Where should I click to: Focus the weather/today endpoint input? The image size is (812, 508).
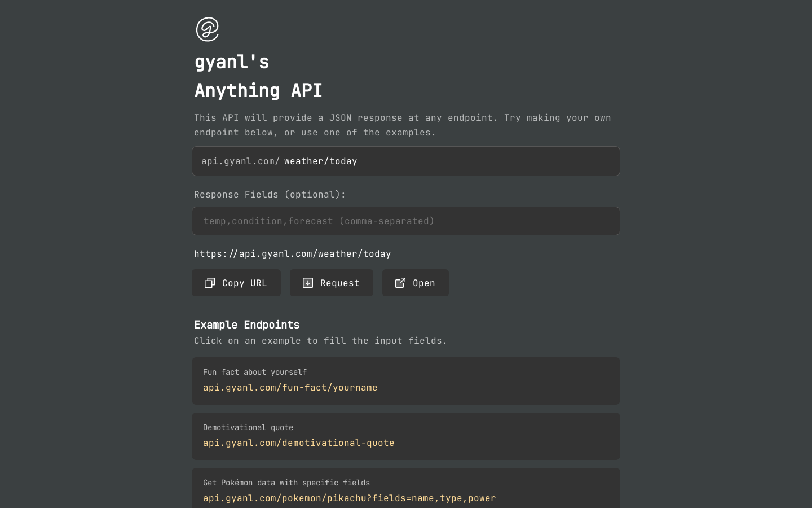(449, 161)
